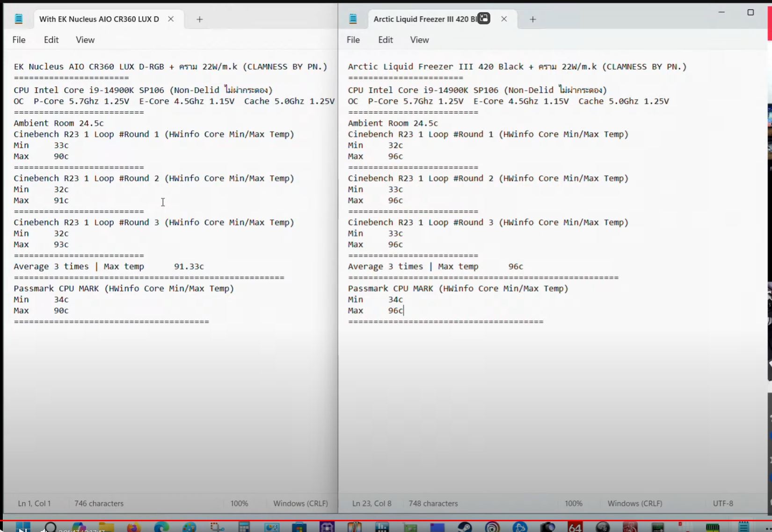Click the purple CPU chip icon in the taskbar
Image resolution: width=772 pixels, height=532 pixels.
[327, 528]
